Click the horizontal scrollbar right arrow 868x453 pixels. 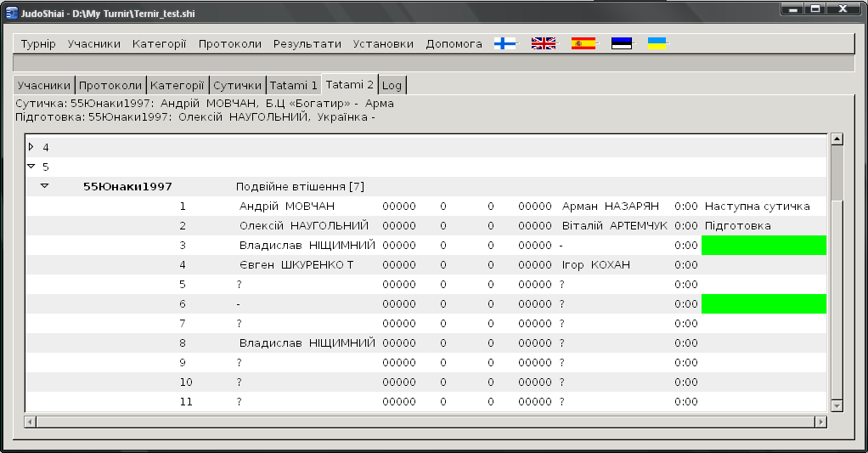pyautogui.click(x=820, y=422)
